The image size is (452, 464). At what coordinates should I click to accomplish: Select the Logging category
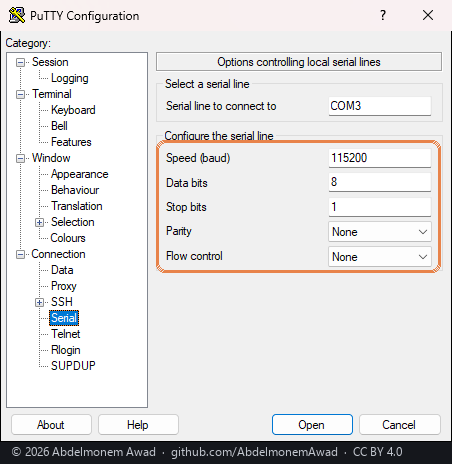[x=70, y=78]
